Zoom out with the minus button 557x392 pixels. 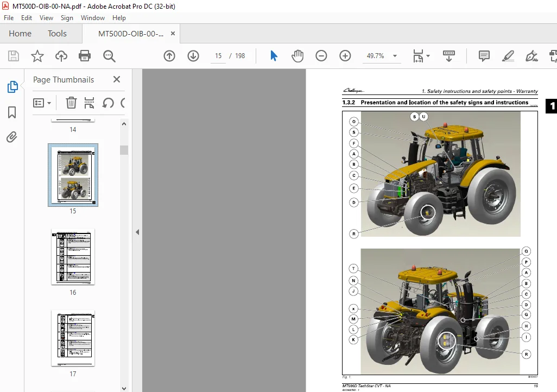(321, 56)
